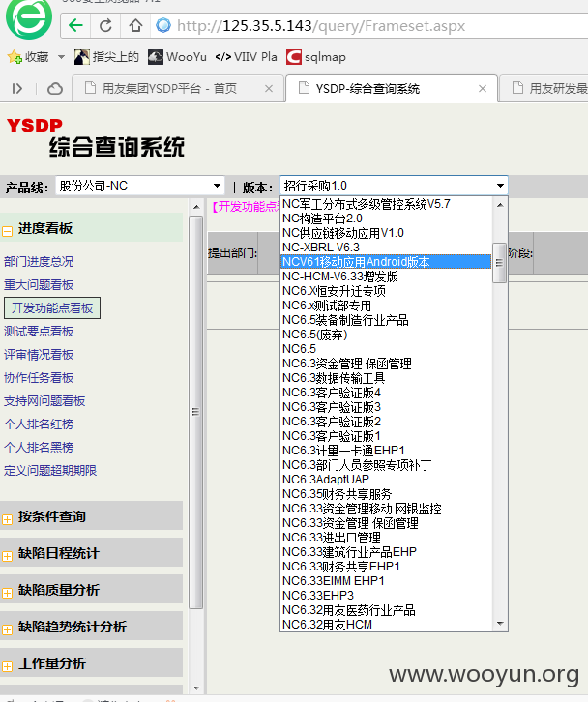The width and height of the screenshot is (588, 702).
Task: Select NC供应链移动应用V1.0 option
Action: pyautogui.click(x=386, y=233)
